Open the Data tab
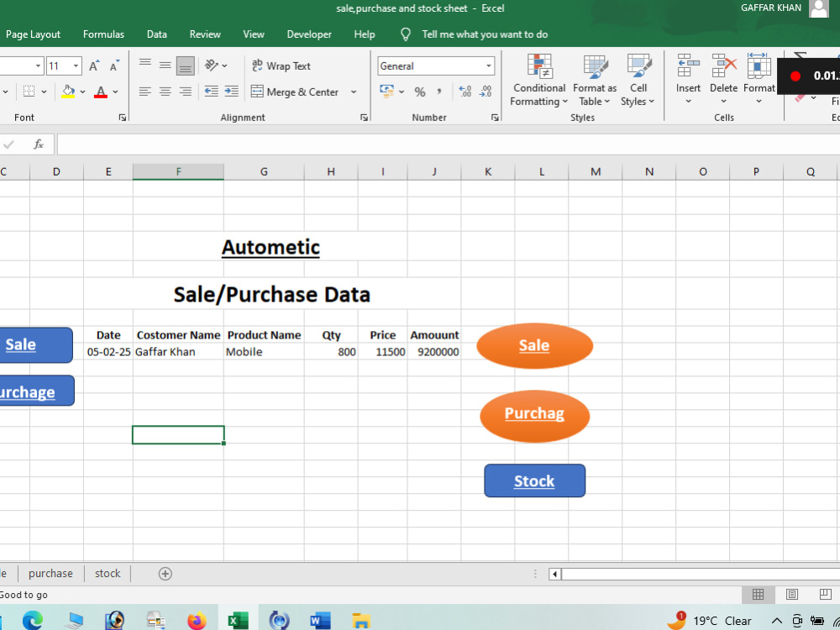 (x=156, y=34)
